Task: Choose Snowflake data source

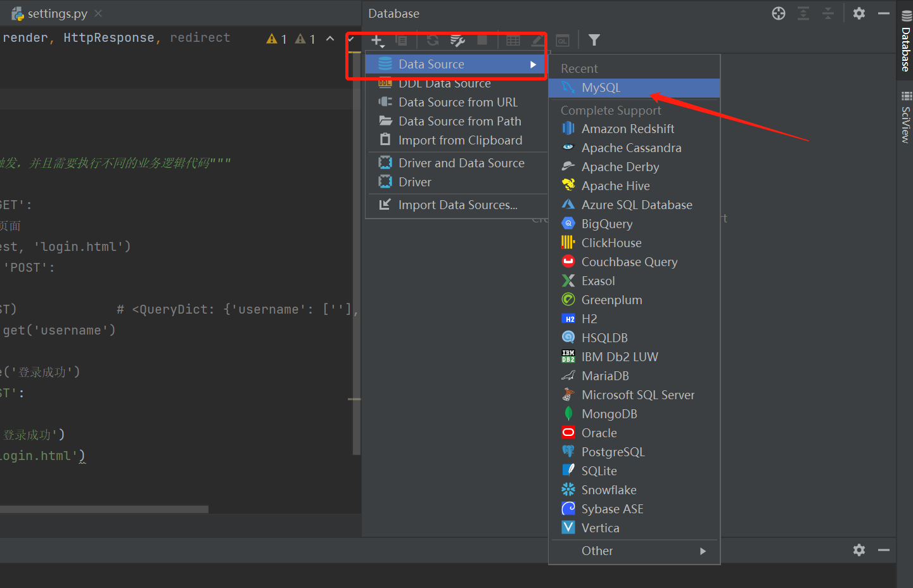Action: (x=634, y=490)
